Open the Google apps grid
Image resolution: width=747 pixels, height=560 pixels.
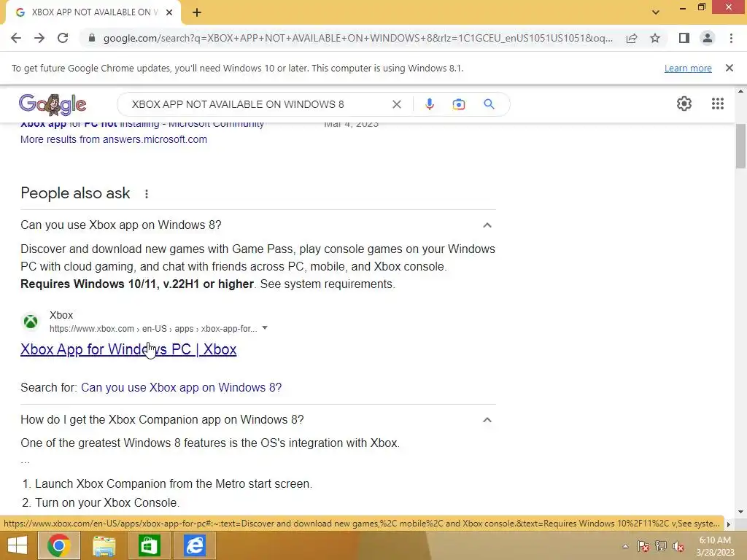pos(718,104)
